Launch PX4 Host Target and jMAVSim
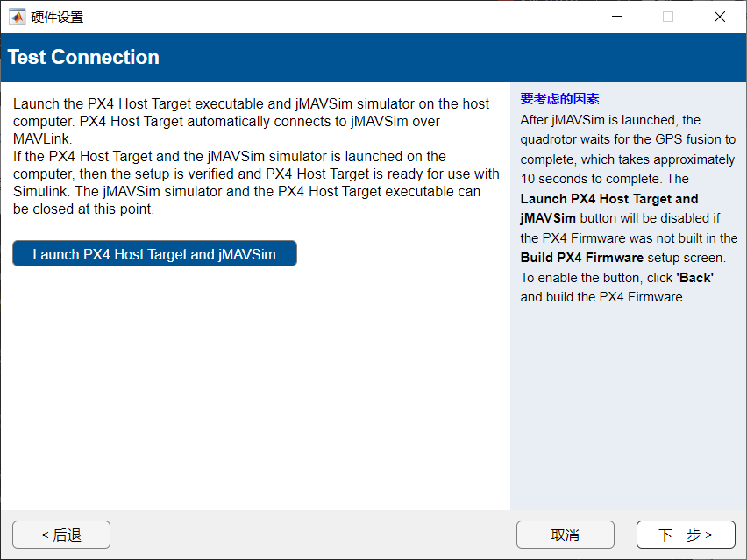 pos(154,254)
